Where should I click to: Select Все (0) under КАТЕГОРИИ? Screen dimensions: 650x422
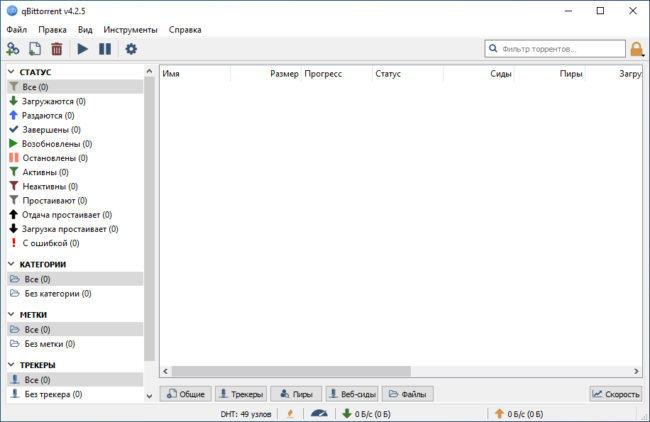tap(75, 279)
